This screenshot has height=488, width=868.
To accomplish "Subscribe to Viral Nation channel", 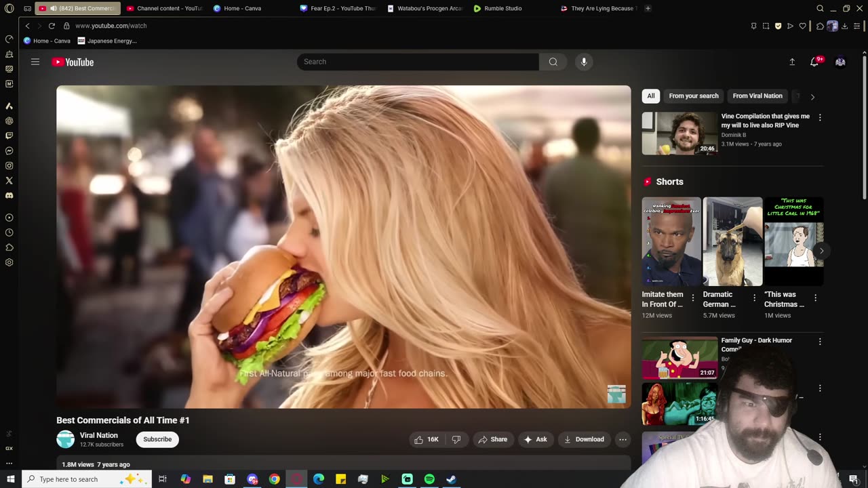I will coord(157,439).
